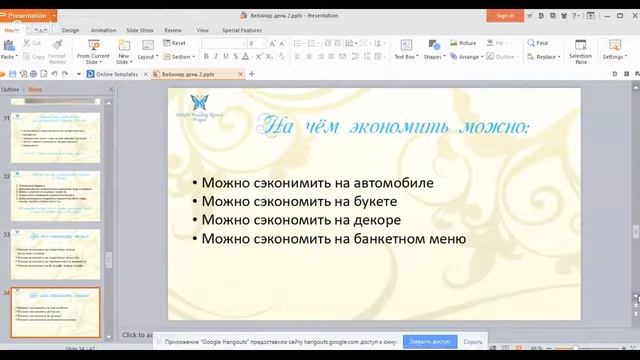Click the Hangouts 'Скрыть' link

pos(473,342)
